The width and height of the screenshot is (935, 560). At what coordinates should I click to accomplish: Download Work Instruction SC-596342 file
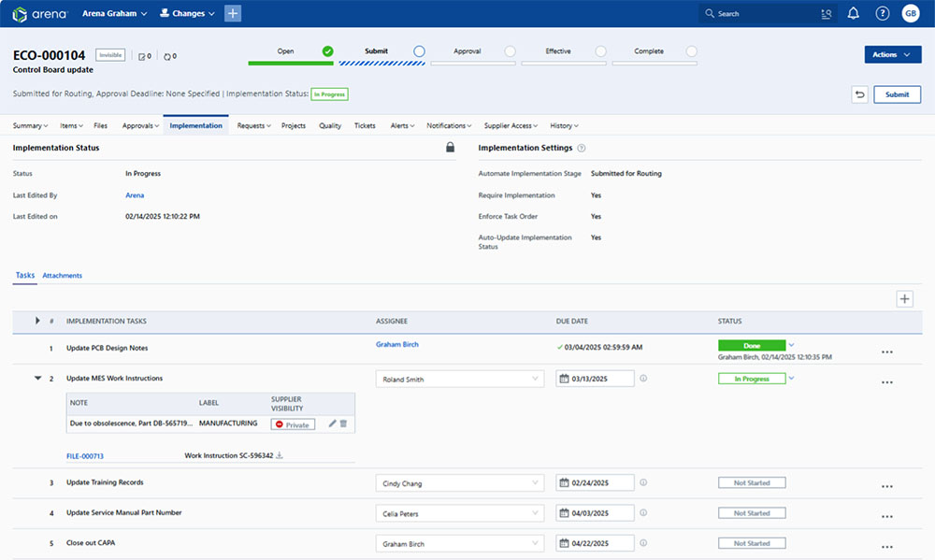pyautogui.click(x=279, y=456)
